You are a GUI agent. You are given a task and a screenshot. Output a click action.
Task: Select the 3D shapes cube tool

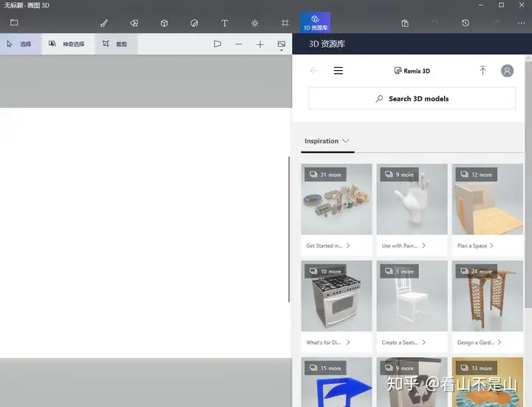(164, 23)
